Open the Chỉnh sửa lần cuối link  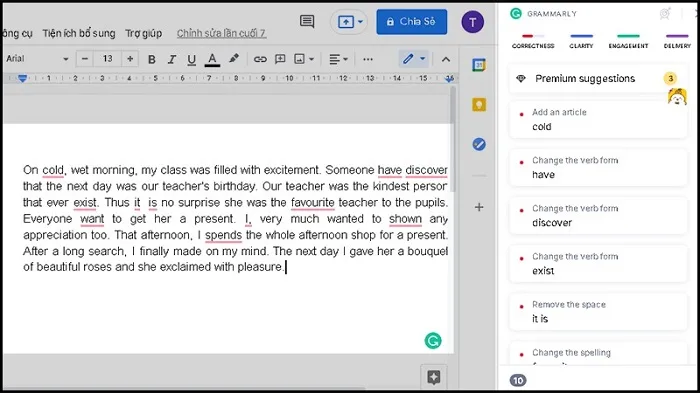[x=221, y=33]
